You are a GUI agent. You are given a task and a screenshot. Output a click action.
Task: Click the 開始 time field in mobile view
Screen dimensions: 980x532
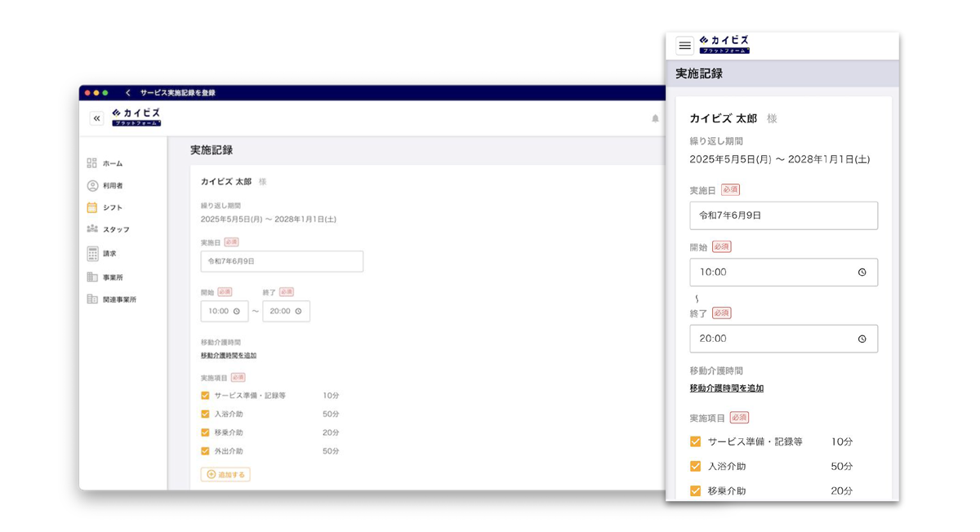pos(783,273)
